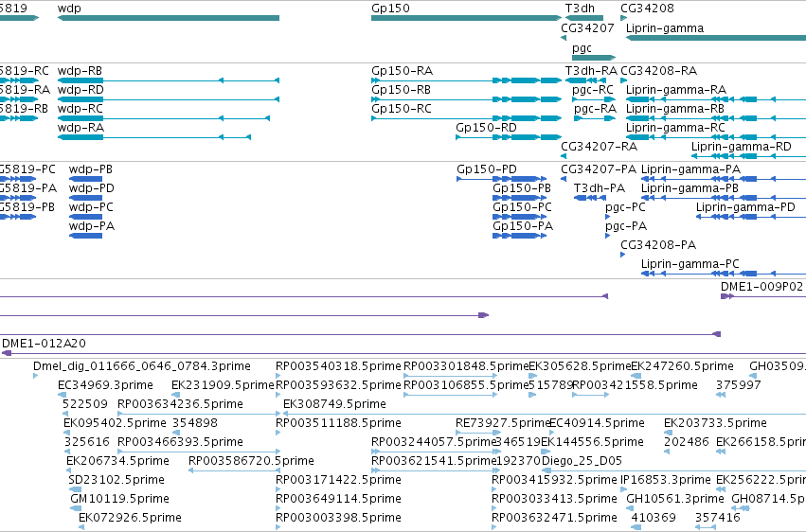The image size is (806, 532).
Task: Select EST RP003301848.5prime
Action: [466, 366]
